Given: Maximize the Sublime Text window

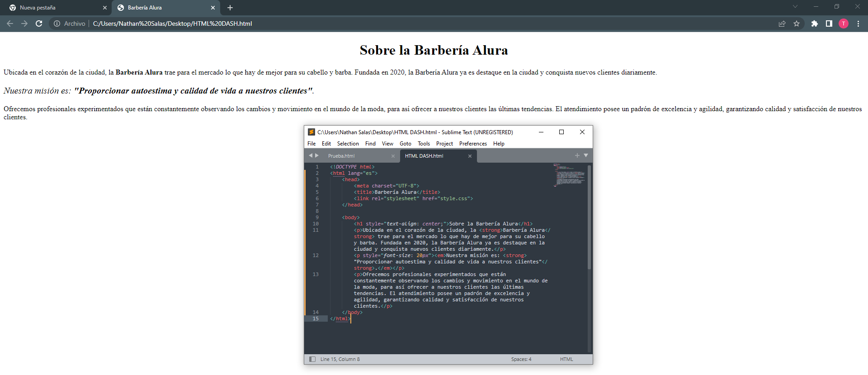Looking at the screenshot, I should click(561, 132).
